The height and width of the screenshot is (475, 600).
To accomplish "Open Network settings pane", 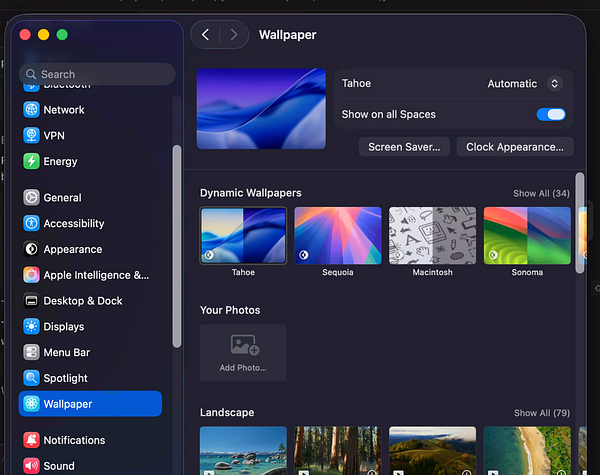I will click(x=90, y=110).
